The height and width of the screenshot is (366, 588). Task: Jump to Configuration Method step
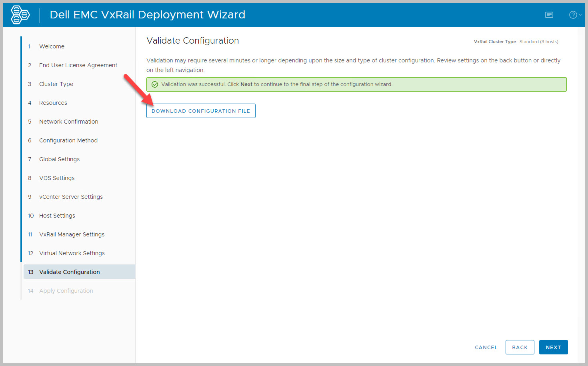pos(68,140)
